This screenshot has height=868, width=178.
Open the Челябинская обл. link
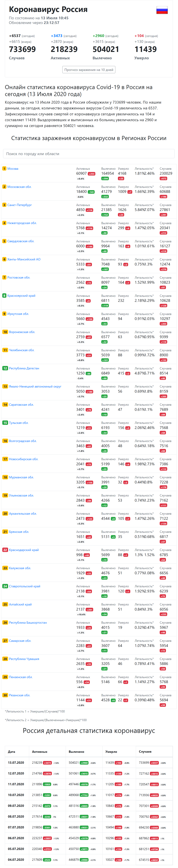tap(22, 350)
